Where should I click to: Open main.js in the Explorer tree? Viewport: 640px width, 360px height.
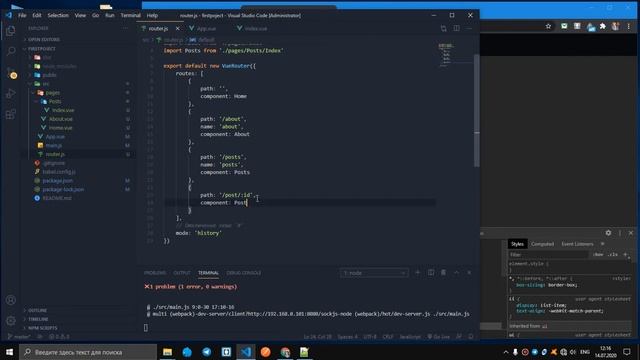[53, 145]
